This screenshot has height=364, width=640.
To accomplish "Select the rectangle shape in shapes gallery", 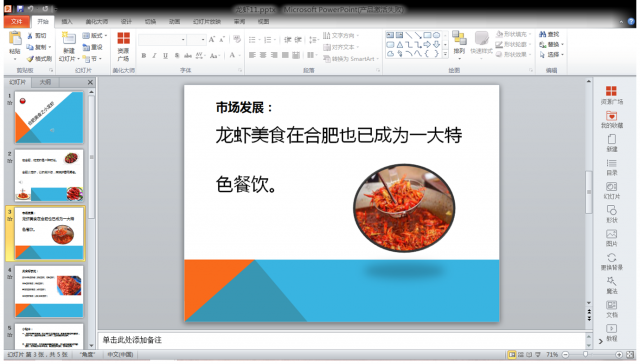I will 427,36.
